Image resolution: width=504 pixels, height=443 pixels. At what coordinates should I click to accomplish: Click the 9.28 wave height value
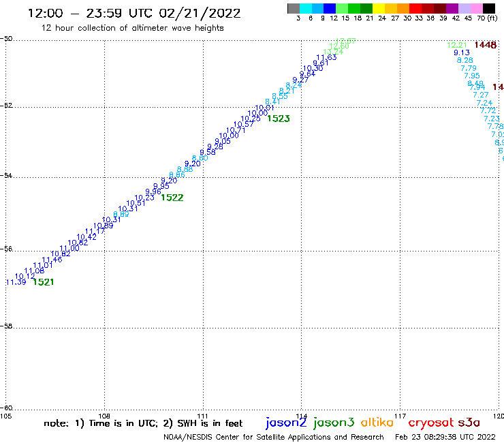tap(215, 147)
